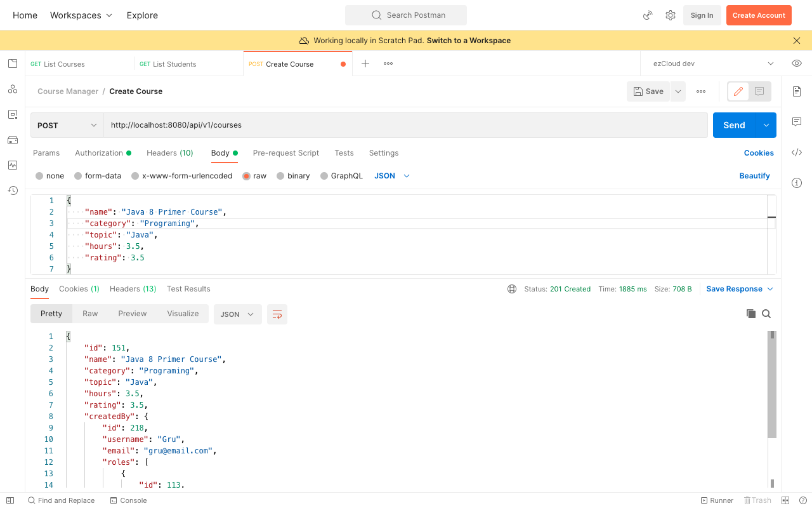812x508 pixels.
Task: Add new request tab with plus icon
Action: pyautogui.click(x=365, y=63)
